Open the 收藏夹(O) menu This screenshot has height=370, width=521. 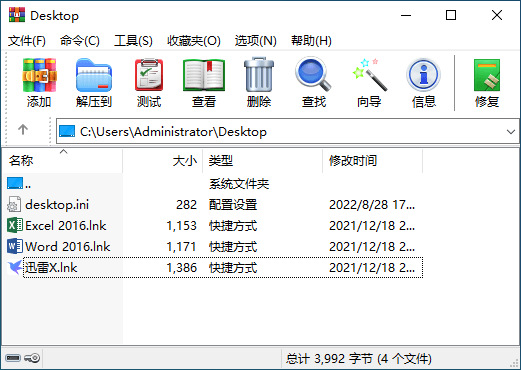coord(194,41)
